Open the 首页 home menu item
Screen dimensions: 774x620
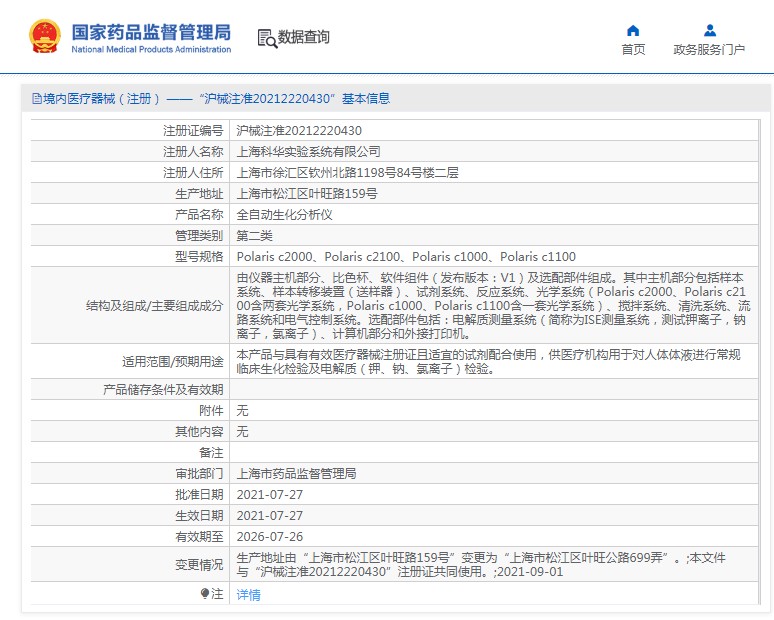tap(633, 49)
